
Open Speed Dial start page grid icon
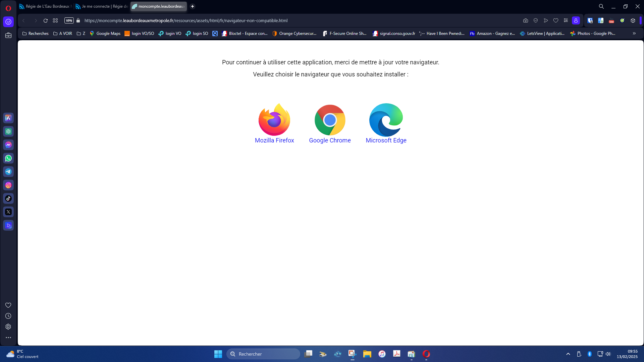click(55, 20)
